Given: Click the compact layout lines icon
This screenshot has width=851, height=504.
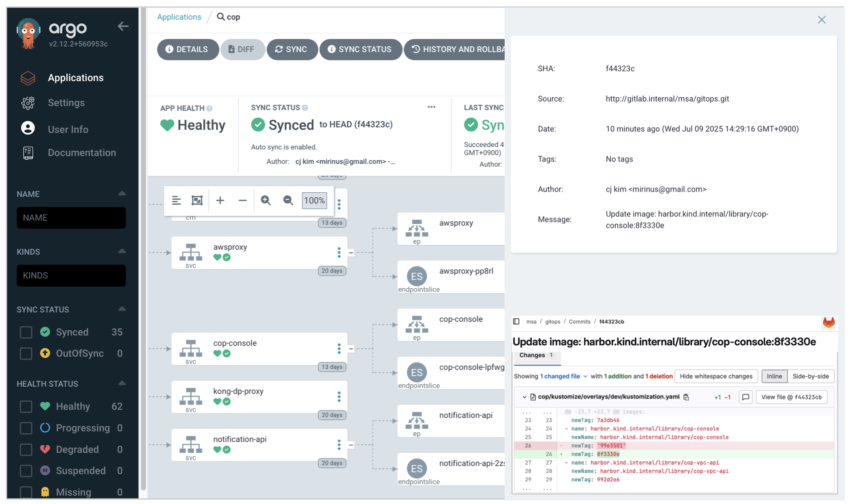Looking at the screenshot, I should point(176,201).
